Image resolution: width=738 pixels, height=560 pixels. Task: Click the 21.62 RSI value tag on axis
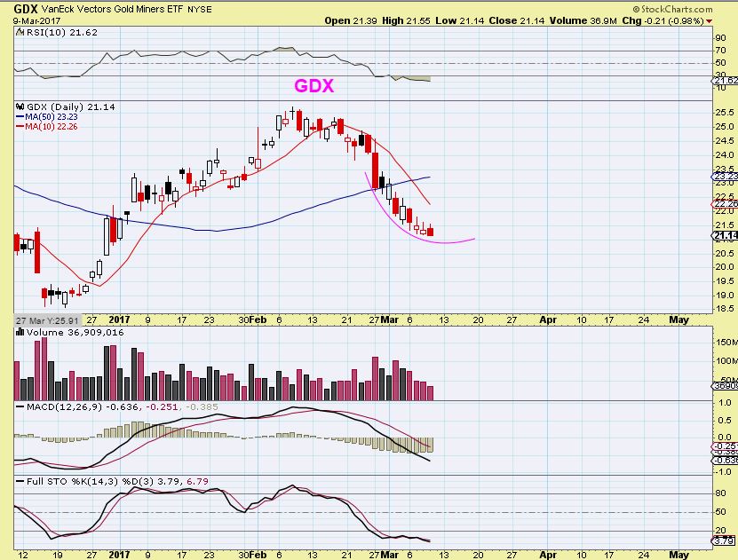pos(725,81)
